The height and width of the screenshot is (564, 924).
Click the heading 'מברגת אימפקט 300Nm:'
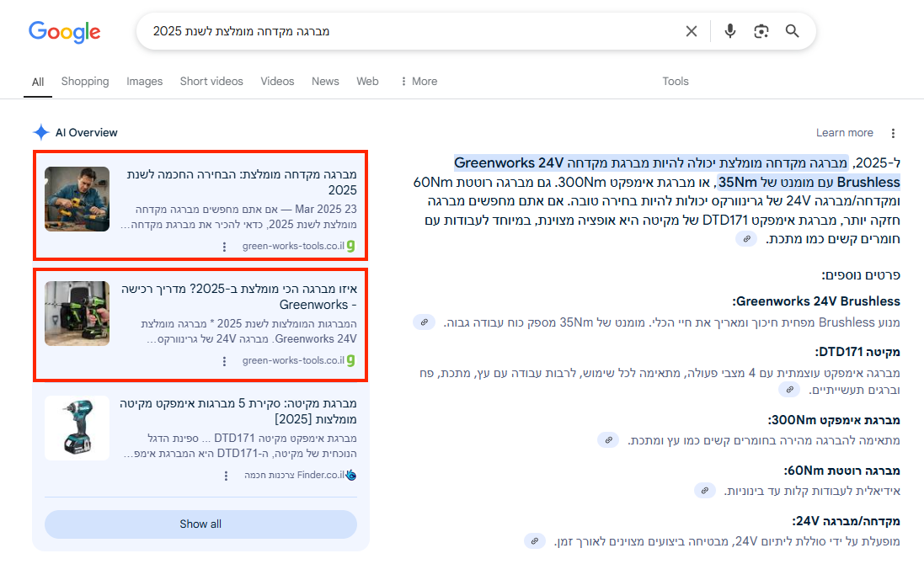[834, 420]
